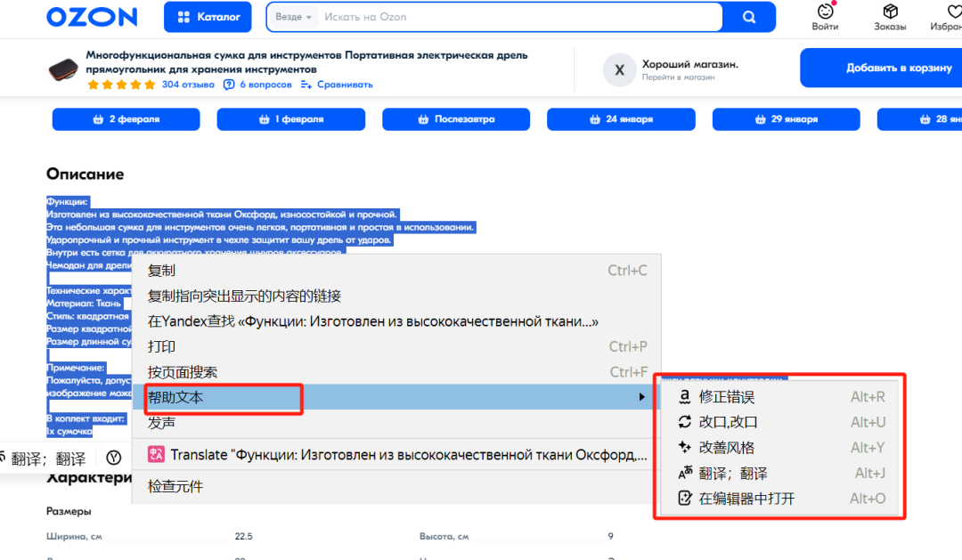Screen dimensions: 962x560
Task: Select the 2 февраля delivery button
Action: [126, 119]
